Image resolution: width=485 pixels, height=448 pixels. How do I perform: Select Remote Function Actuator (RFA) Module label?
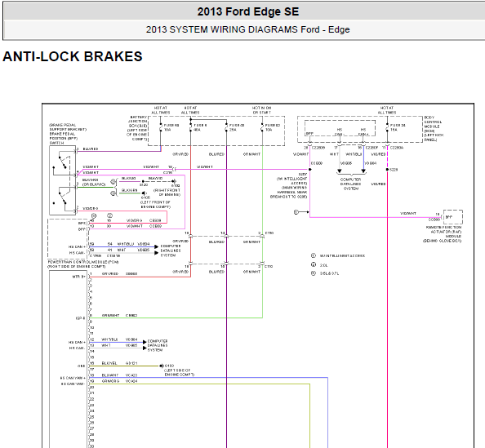[x=443, y=234]
